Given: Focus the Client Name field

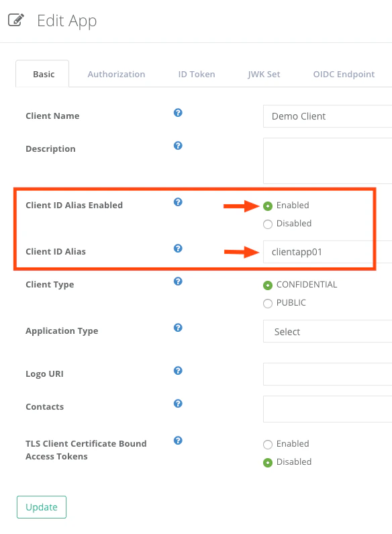Looking at the screenshot, I should [328, 116].
